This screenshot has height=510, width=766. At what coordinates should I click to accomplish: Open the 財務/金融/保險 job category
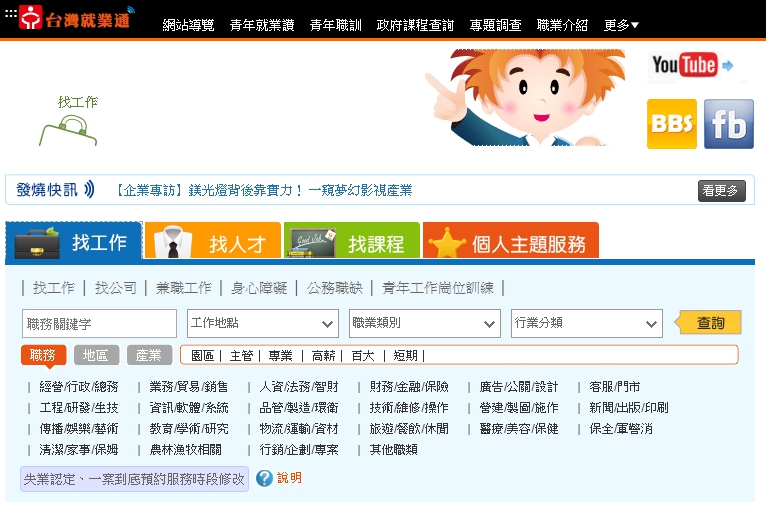[x=409, y=387]
